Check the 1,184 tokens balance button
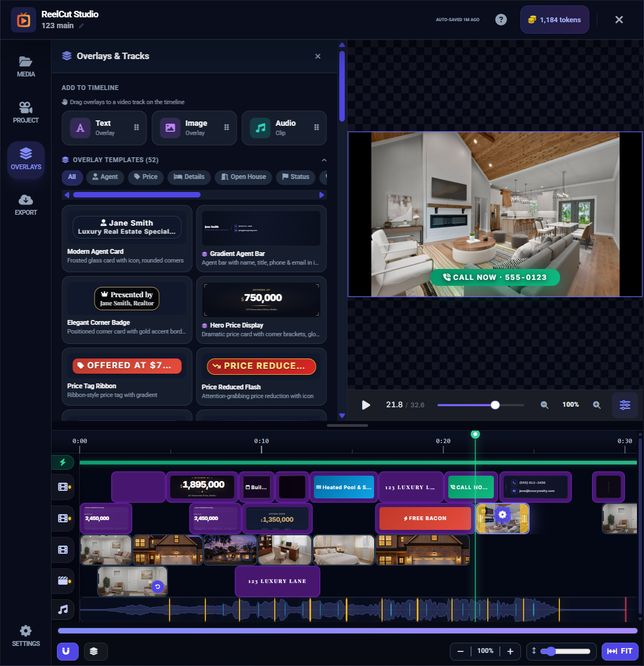Viewport: 644px width, 666px height. pyautogui.click(x=554, y=20)
